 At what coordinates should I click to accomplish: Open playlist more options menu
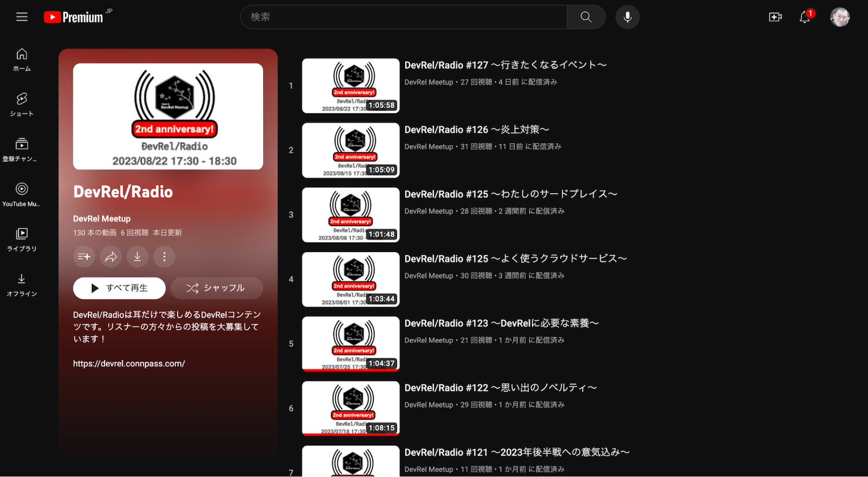tap(164, 257)
